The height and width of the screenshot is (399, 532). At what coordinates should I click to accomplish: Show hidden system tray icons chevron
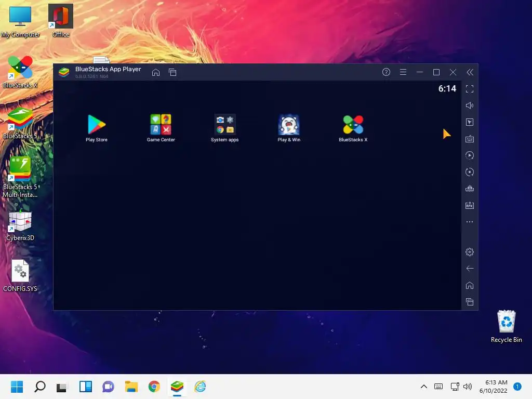[424, 387]
